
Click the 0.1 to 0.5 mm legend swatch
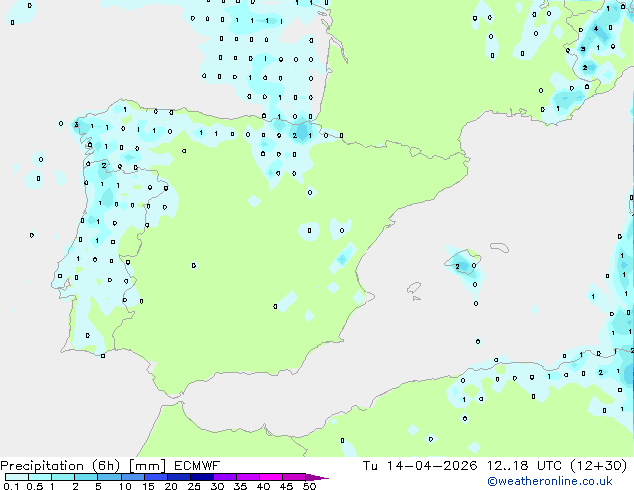pyautogui.click(x=17, y=477)
